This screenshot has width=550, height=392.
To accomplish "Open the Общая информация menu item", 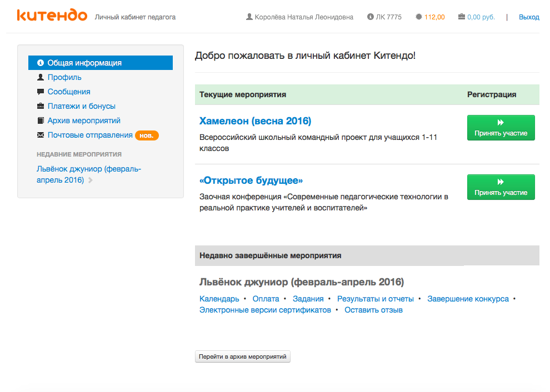I will pos(101,63).
